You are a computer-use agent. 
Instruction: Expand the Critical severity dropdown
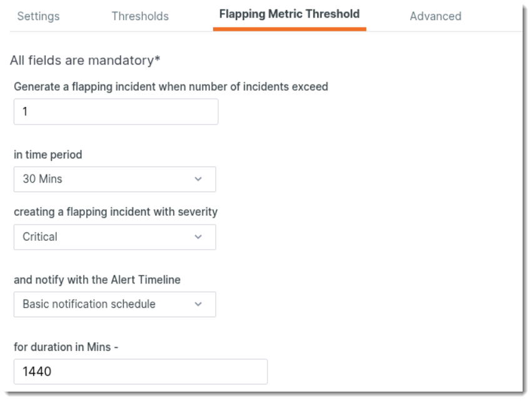(114, 237)
